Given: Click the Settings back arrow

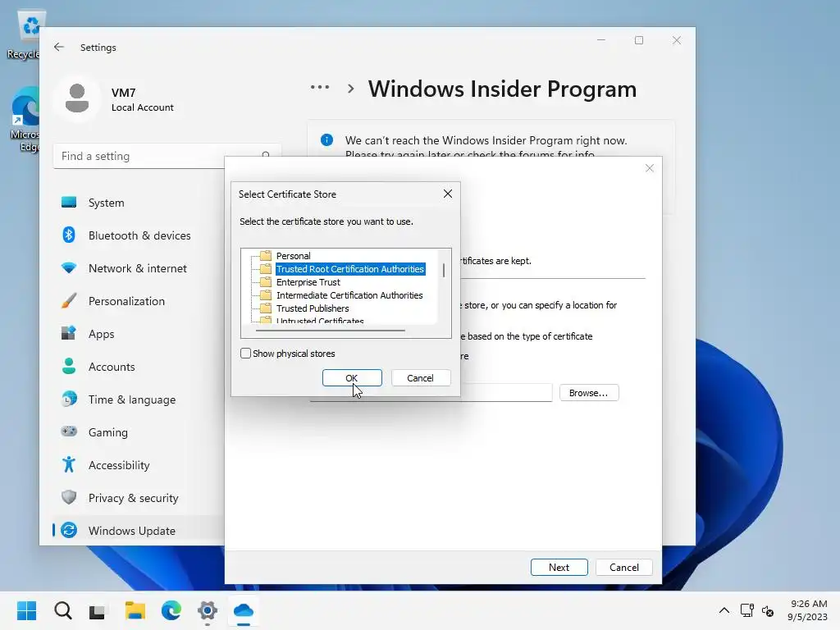Looking at the screenshot, I should coord(59,47).
